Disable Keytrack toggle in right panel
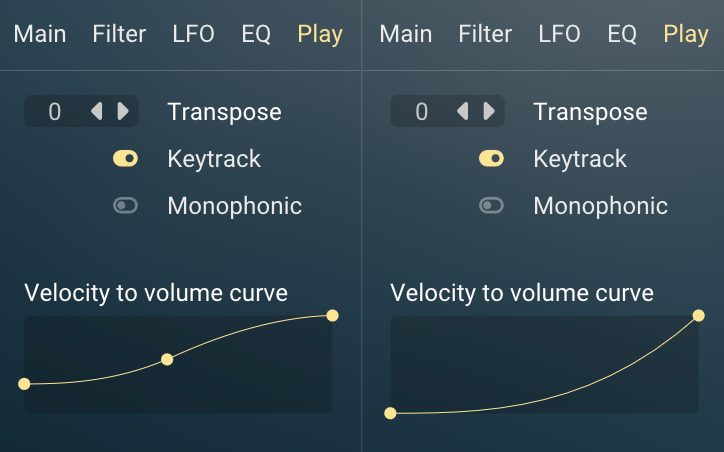The image size is (724, 452). tap(492, 159)
